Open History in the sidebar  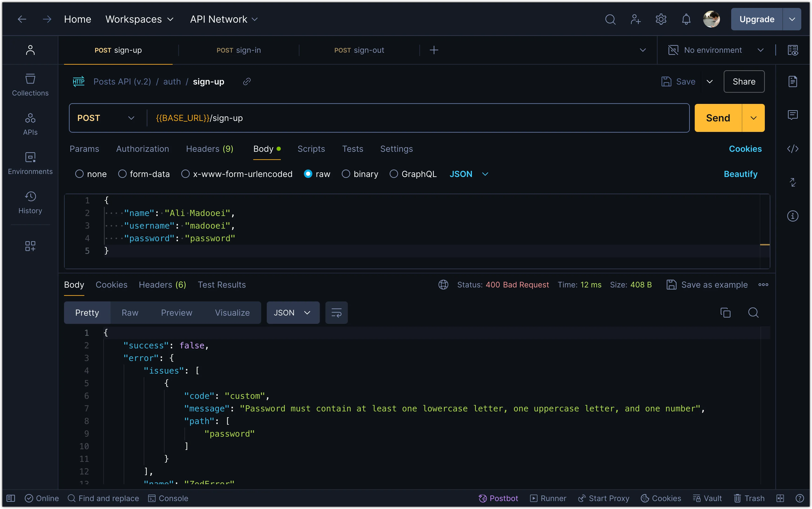(x=30, y=203)
